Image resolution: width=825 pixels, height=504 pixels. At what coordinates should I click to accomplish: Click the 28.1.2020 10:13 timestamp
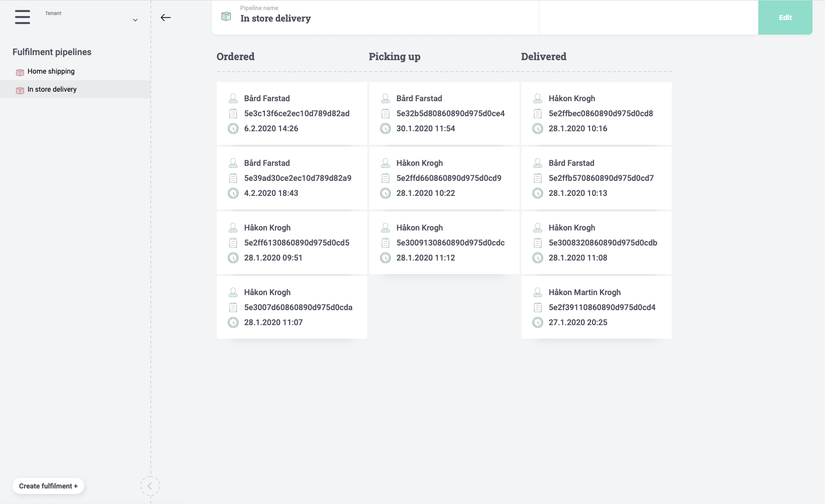click(578, 193)
